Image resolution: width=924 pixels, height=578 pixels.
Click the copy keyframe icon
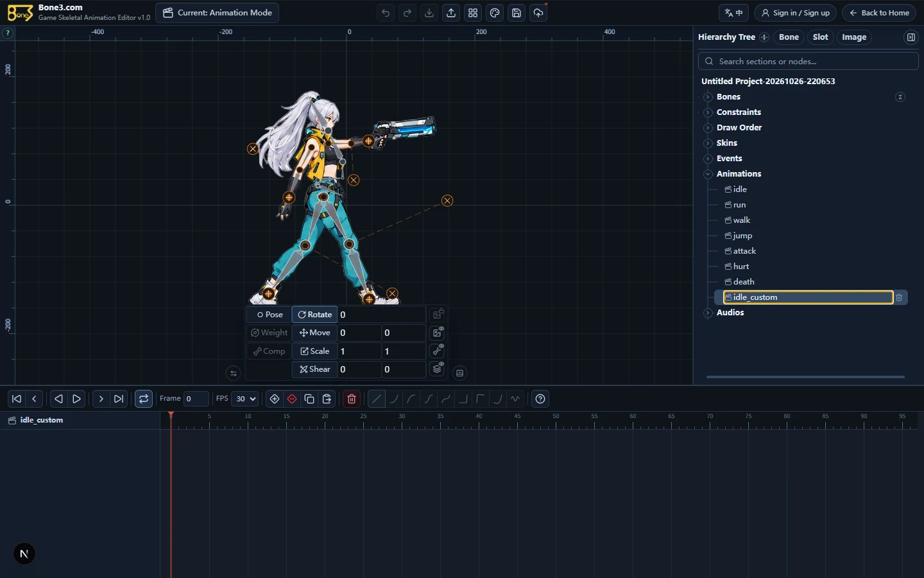pos(309,399)
